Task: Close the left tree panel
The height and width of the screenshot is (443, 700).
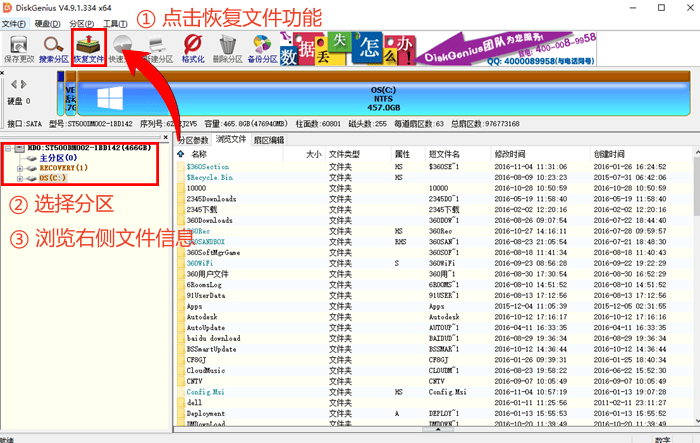Action: (x=166, y=138)
